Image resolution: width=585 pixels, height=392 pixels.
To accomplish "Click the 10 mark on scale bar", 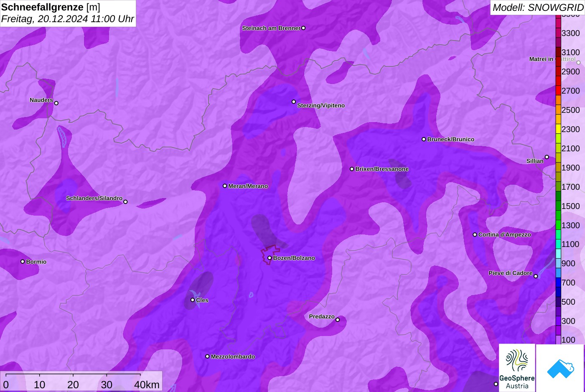I will point(40,384).
